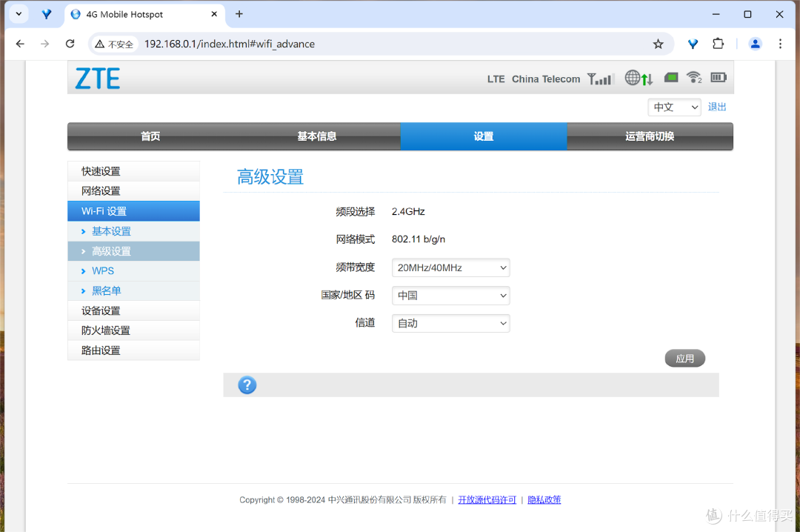
Task: Open 设备设置 in the sidebar
Action: pyautogui.click(x=133, y=311)
